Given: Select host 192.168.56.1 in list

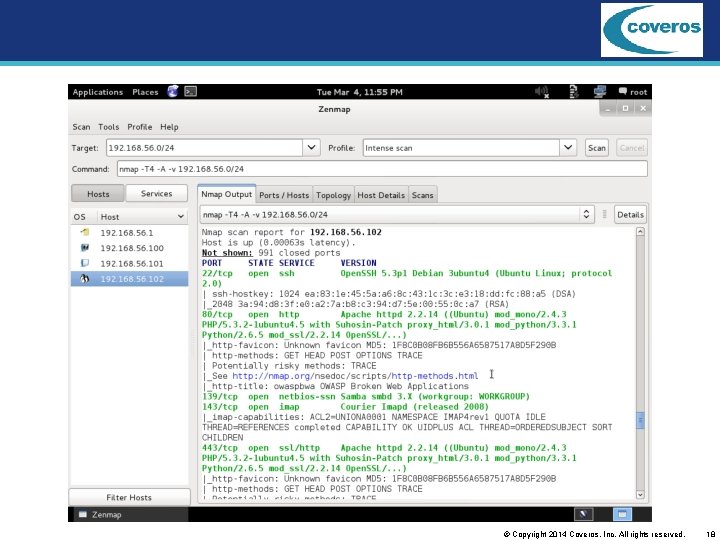Looking at the screenshot, I should 129,232.
